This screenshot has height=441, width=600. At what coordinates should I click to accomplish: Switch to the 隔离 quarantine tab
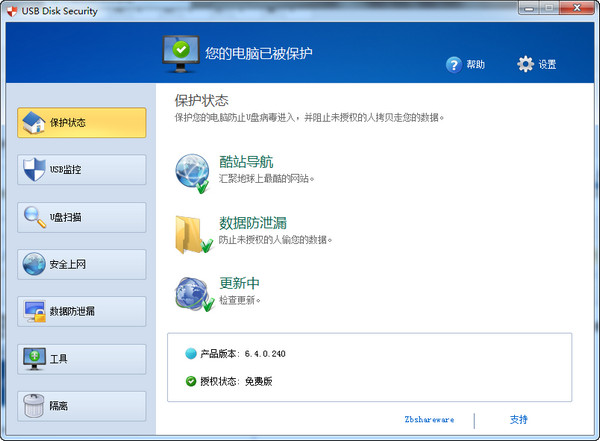[x=82, y=406]
